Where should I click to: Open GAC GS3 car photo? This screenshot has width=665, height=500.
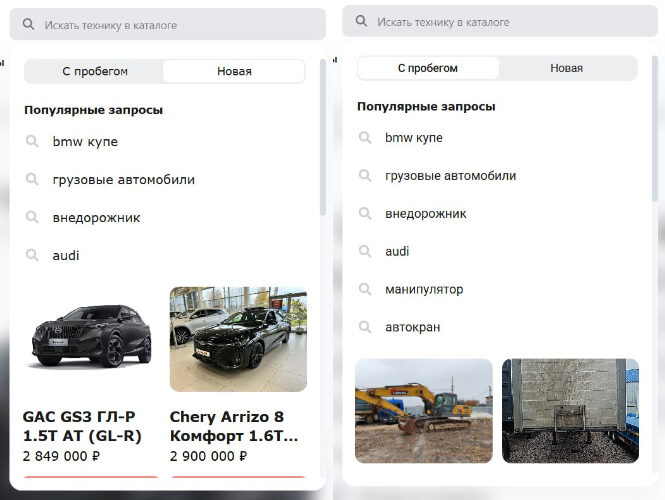click(x=91, y=339)
